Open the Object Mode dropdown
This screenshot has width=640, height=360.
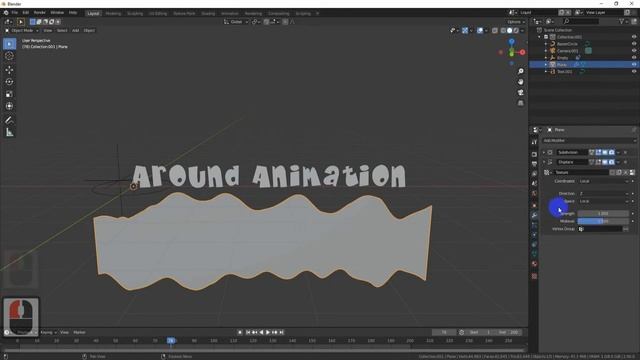click(21, 30)
